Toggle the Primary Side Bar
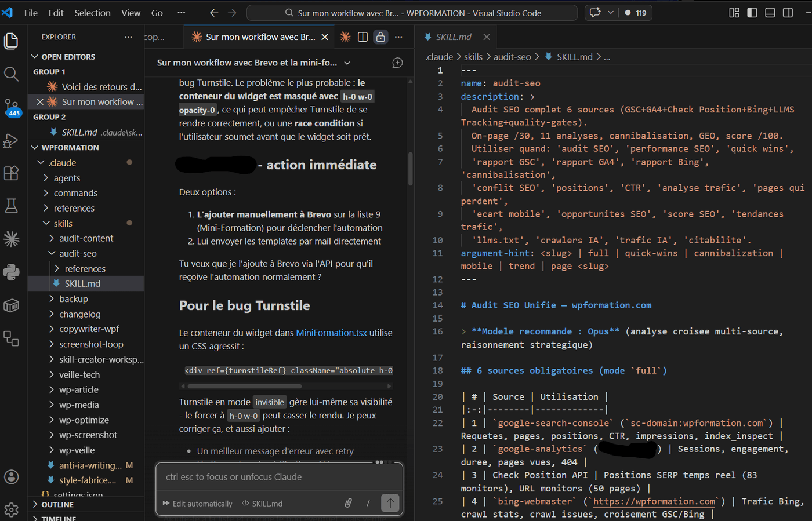The width and height of the screenshot is (812, 521). (752, 12)
